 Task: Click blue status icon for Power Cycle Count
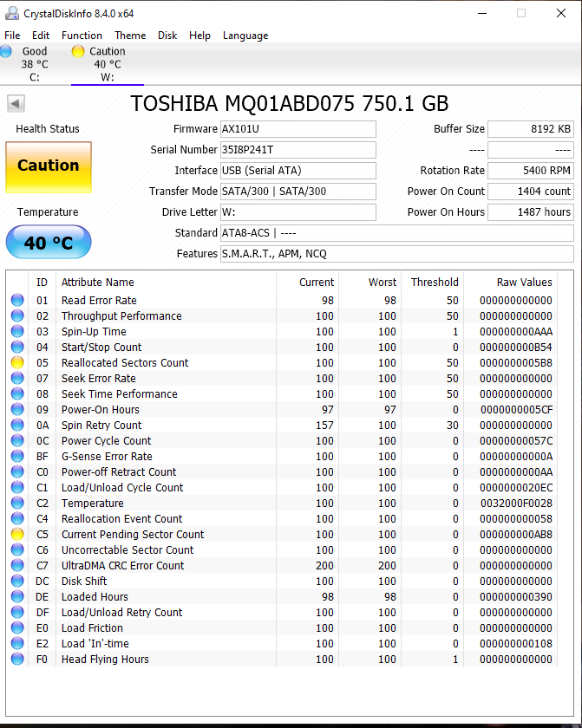click(x=17, y=440)
